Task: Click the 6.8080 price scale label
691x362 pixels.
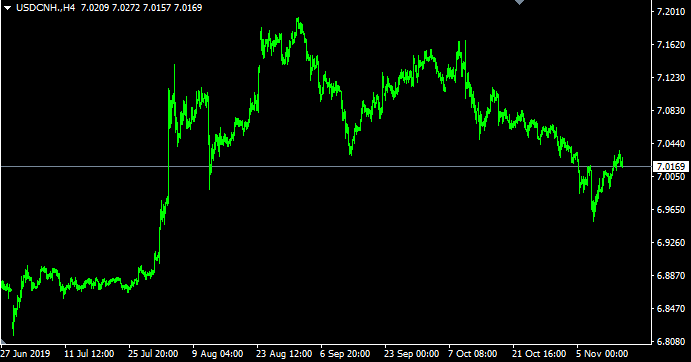Action: (671, 342)
